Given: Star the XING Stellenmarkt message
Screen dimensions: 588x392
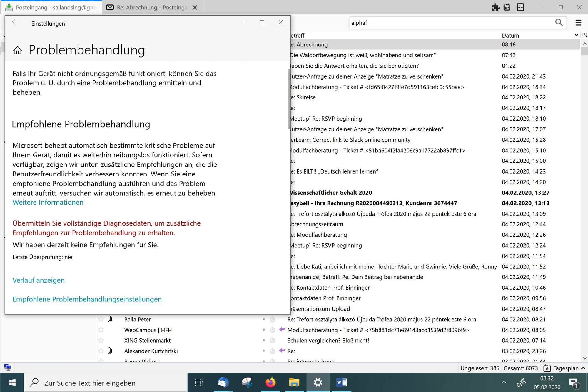Looking at the screenshot, I should [x=101, y=340].
